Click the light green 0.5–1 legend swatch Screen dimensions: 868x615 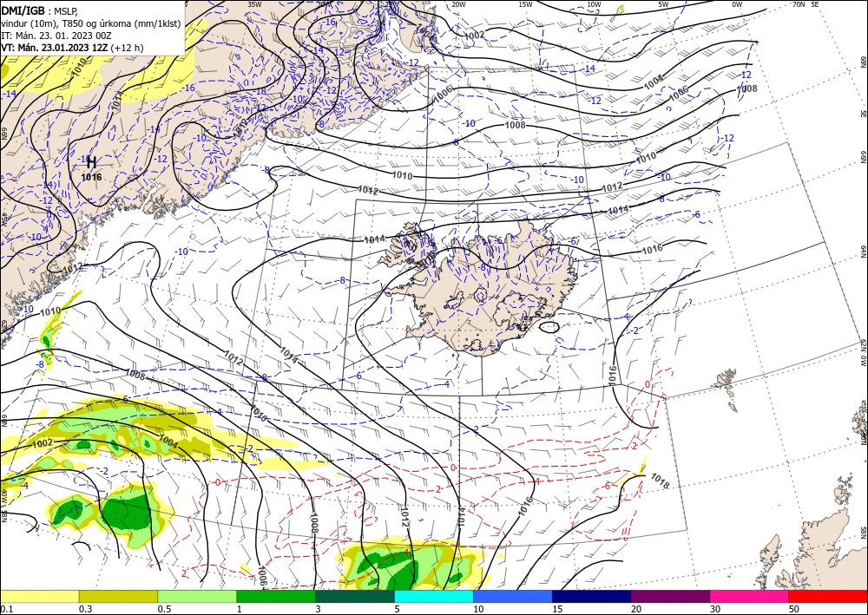(197, 596)
